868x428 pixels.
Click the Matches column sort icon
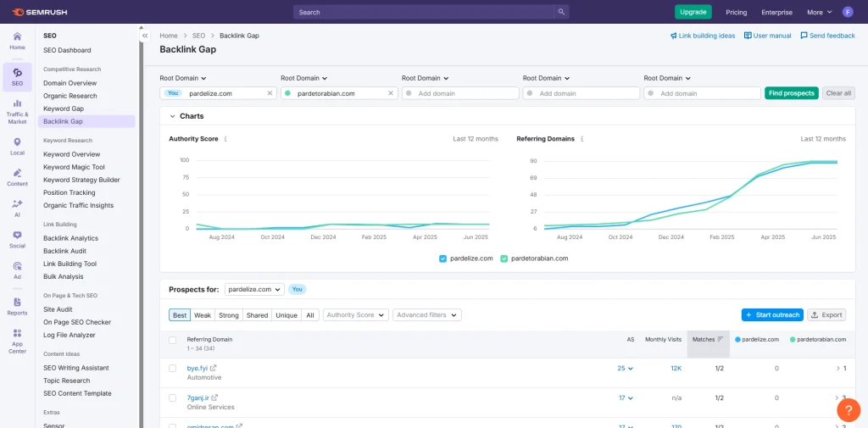[x=721, y=339]
